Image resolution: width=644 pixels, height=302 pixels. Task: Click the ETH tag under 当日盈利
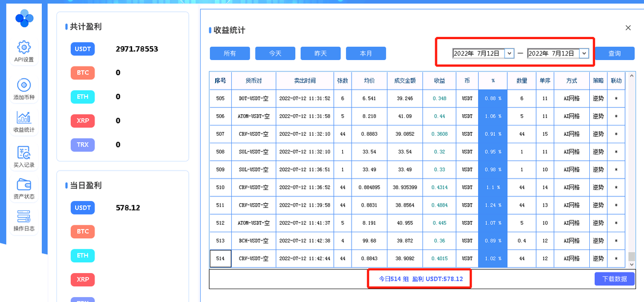83,255
